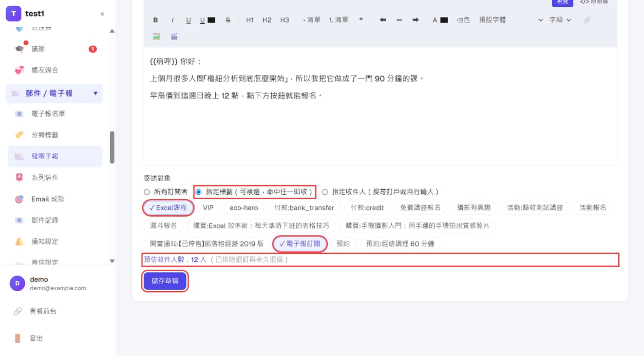Toggle the eco-hero tag chip
The height and width of the screenshot is (356, 644).
click(x=244, y=208)
